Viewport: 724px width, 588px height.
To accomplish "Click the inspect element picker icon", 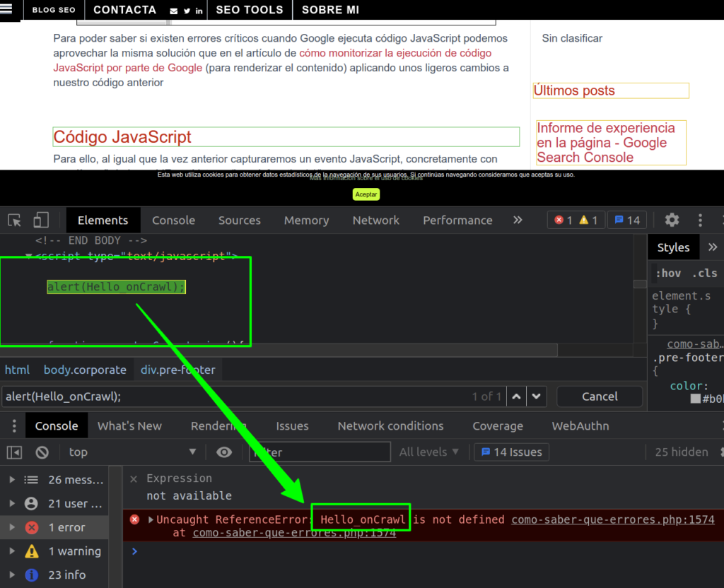I will click(x=15, y=220).
